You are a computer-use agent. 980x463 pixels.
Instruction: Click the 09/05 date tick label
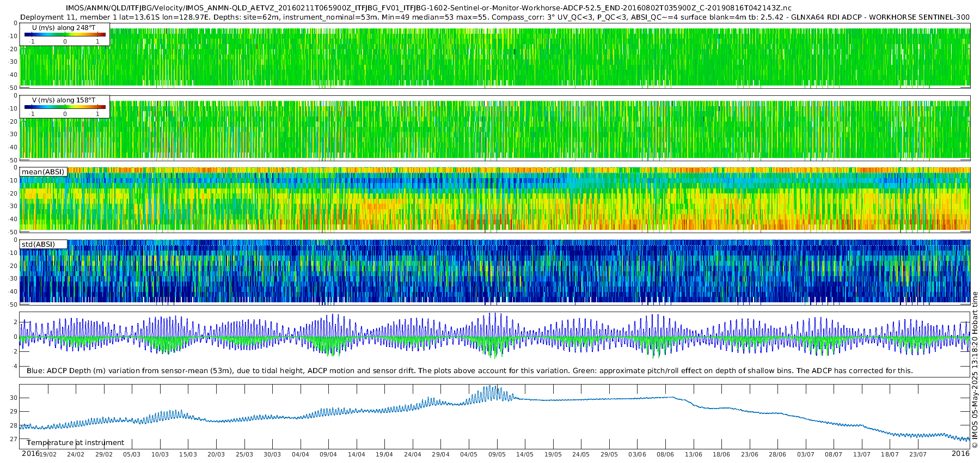tap(497, 454)
